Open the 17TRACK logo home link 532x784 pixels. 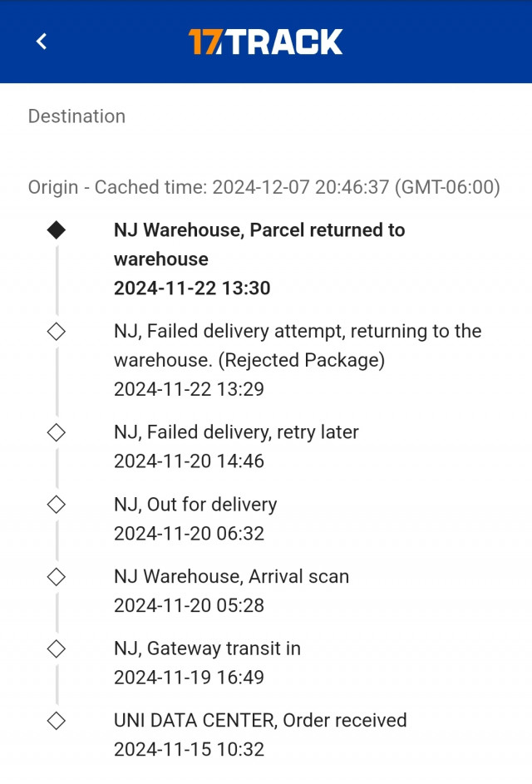[x=265, y=42]
